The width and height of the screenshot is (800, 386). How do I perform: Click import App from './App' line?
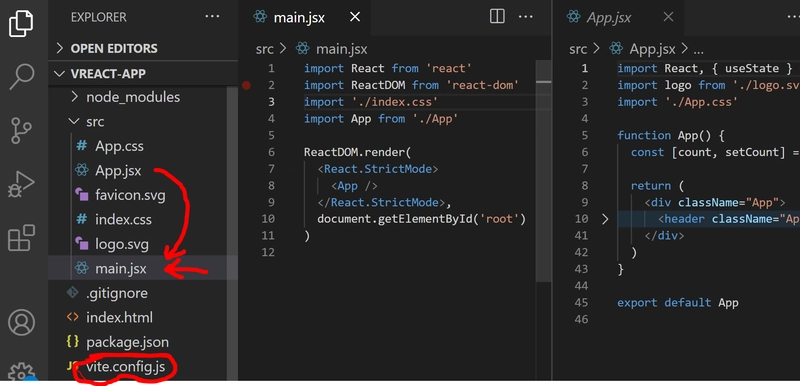[x=381, y=119]
